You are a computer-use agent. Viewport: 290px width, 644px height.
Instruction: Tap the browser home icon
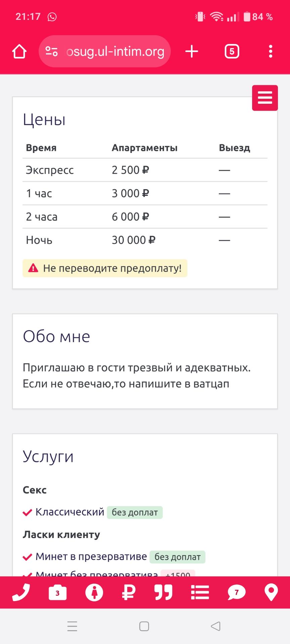19,52
